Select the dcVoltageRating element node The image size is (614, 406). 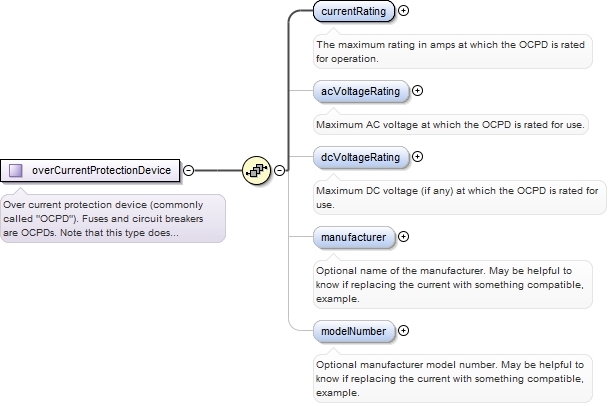tap(361, 157)
